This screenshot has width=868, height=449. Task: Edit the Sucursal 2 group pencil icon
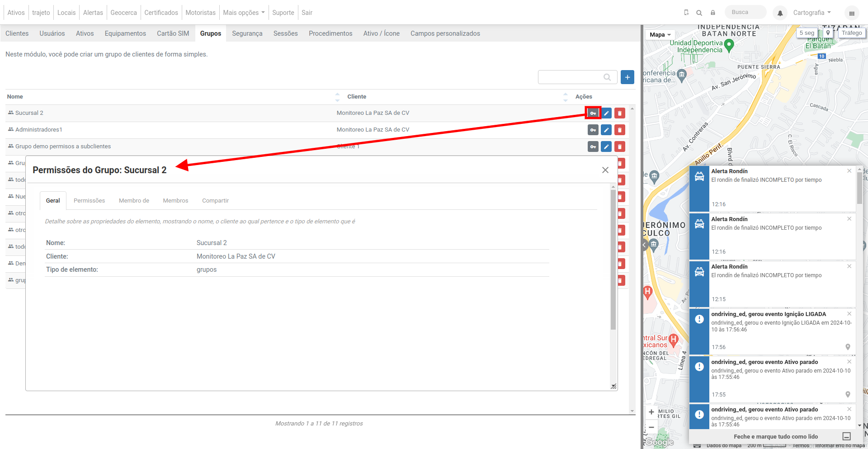click(x=606, y=113)
